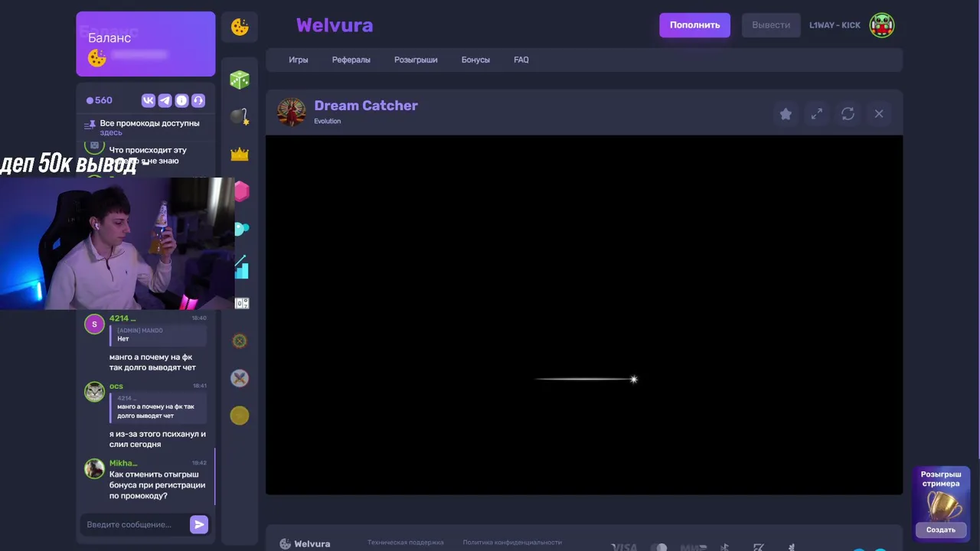This screenshot has height=551, width=980.
Task: Click Создать in the streamer giveaway
Action: pyautogui.click(x=941, y=530)
